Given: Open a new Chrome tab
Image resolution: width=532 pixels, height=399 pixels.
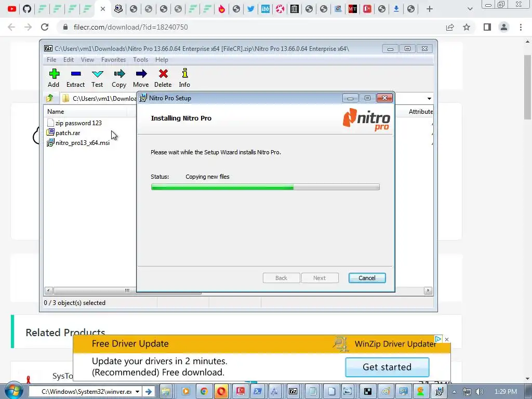Looking at the screenshot, I should [x=430, y=9].
